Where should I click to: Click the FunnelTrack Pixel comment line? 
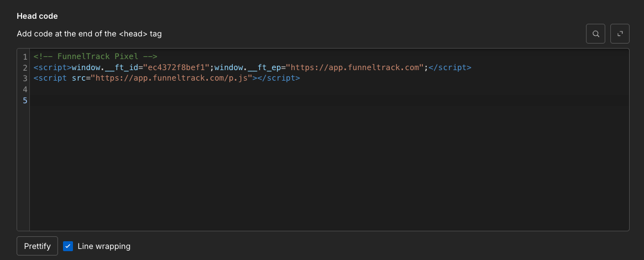click(95, 57)
